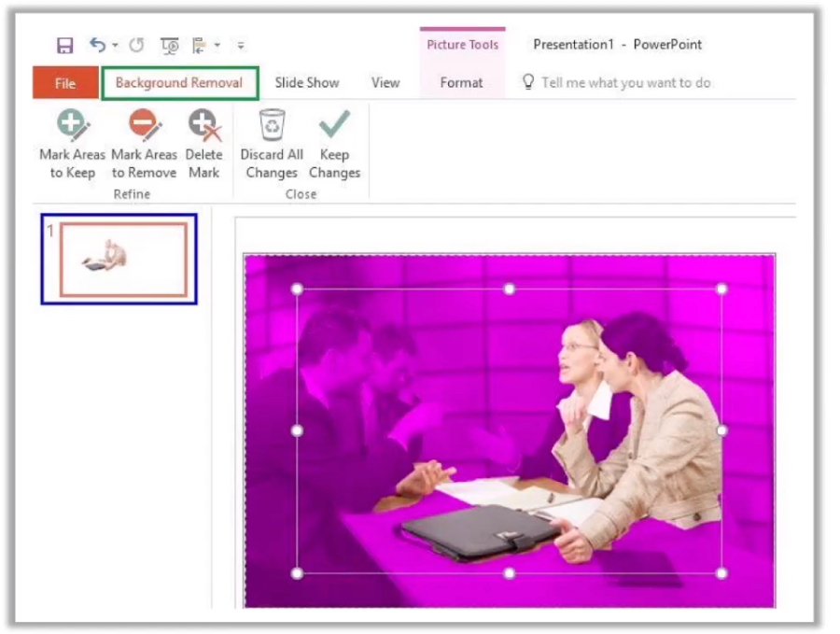Start slideshow from beginning icon
The width and height of the screenshot is (840, 634).
(170, 46)
